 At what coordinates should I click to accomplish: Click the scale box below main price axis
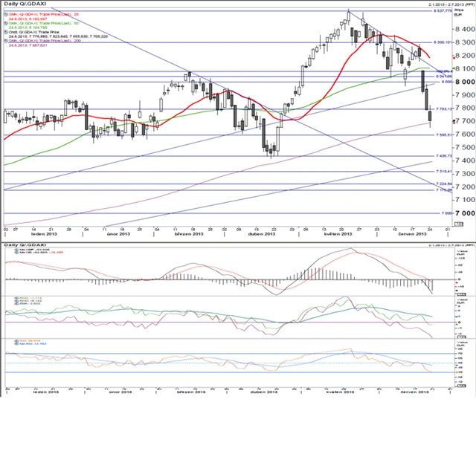tap(458, 224)
